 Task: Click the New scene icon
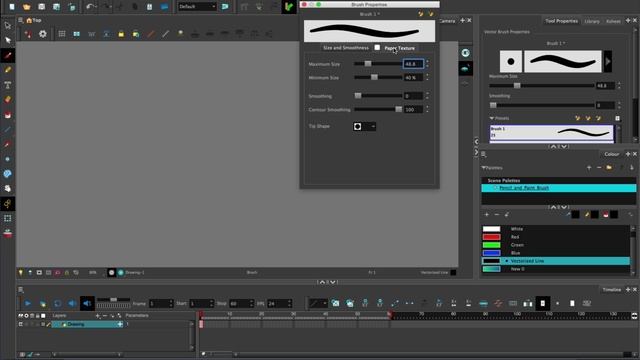[x=12, y=7]
